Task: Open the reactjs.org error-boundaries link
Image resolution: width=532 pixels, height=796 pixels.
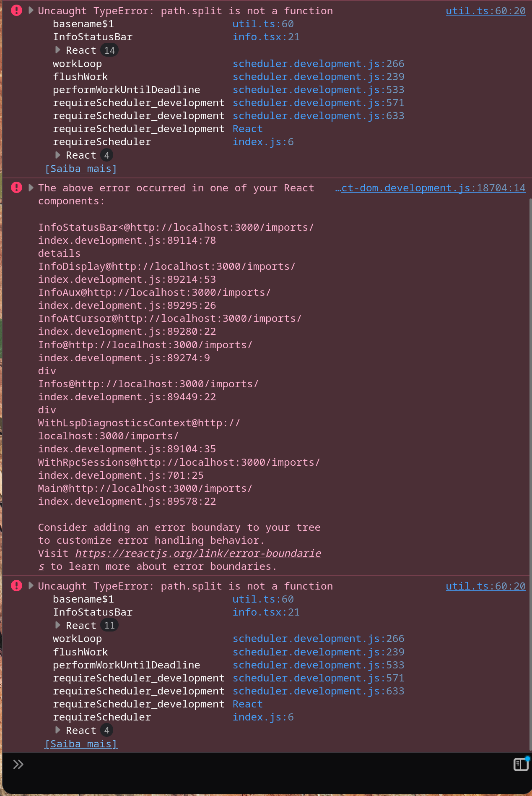Action: (x=198, y=553)
